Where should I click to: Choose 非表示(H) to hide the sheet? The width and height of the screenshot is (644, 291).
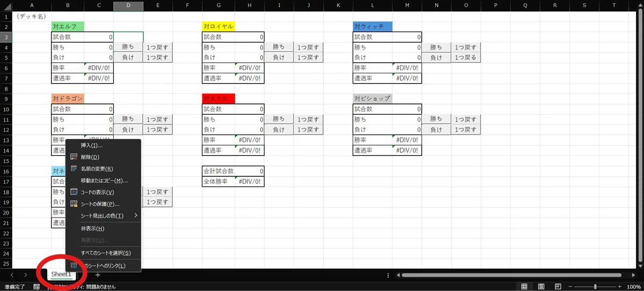(x=103, y=229)
